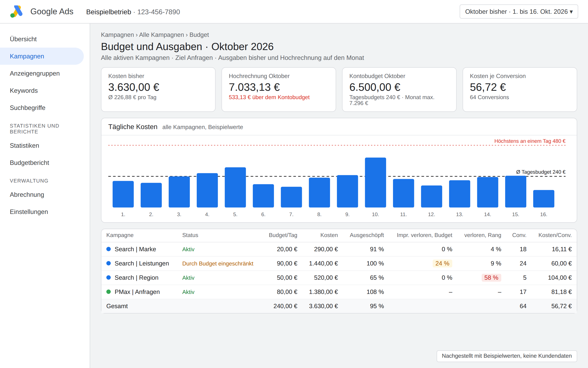Open the PMax | Anfragen campaign
Viewport: 588px width, 368px height.
tap(137, 292)
